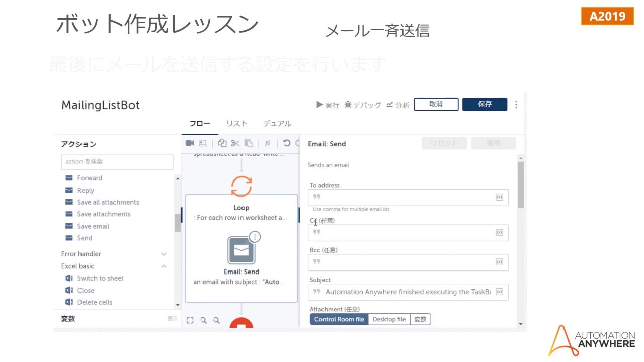Click the Excel icon beside Switch to sheet

[x=69, y=278]
